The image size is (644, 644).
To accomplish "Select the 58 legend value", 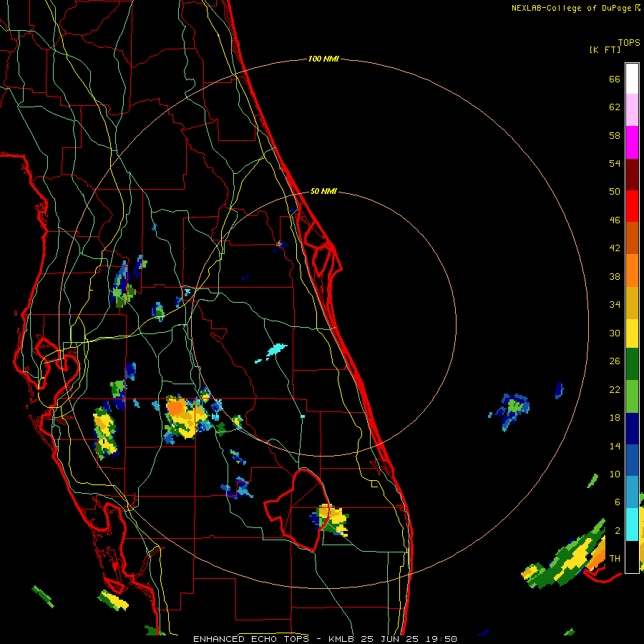I will pyautogui.click(x=615, y=135).
